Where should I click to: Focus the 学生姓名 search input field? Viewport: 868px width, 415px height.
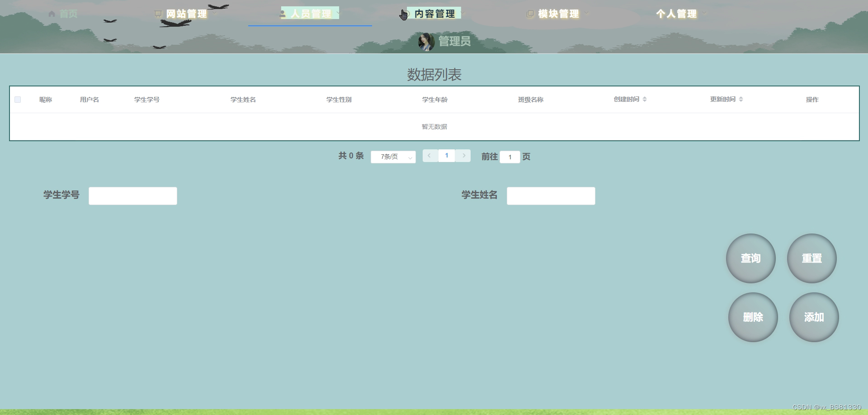[551, 196]
